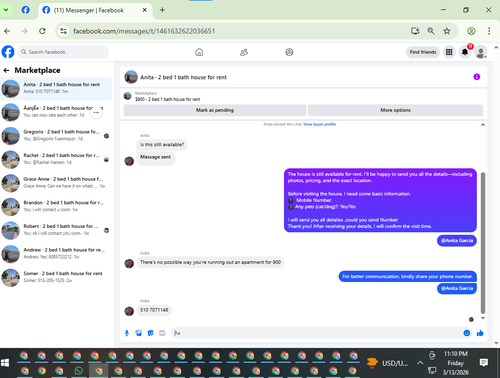Click the Find friends button
Screen dimensions: 500x378
coord(423,52)
